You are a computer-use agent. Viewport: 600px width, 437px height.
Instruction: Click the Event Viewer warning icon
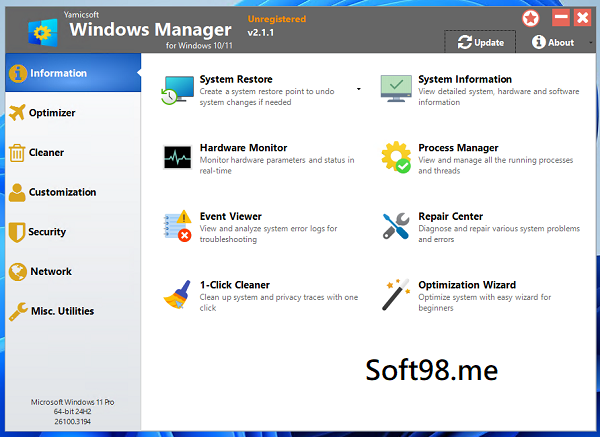click(178, 226)
